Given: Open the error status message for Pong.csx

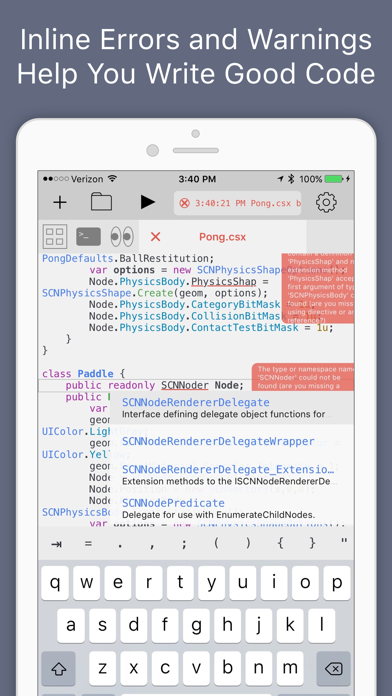Looking at the screenshot, I should click(238, 203).
